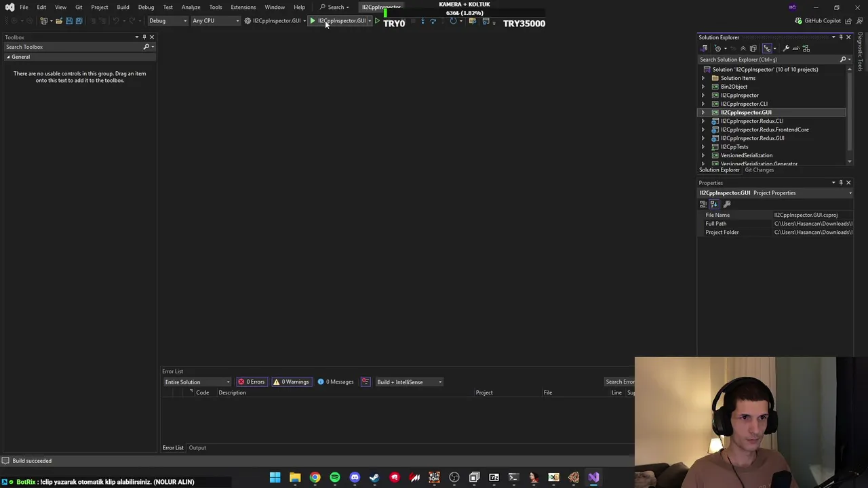
Task: Click the Search Toolbox input field
Action: [73, 47]
